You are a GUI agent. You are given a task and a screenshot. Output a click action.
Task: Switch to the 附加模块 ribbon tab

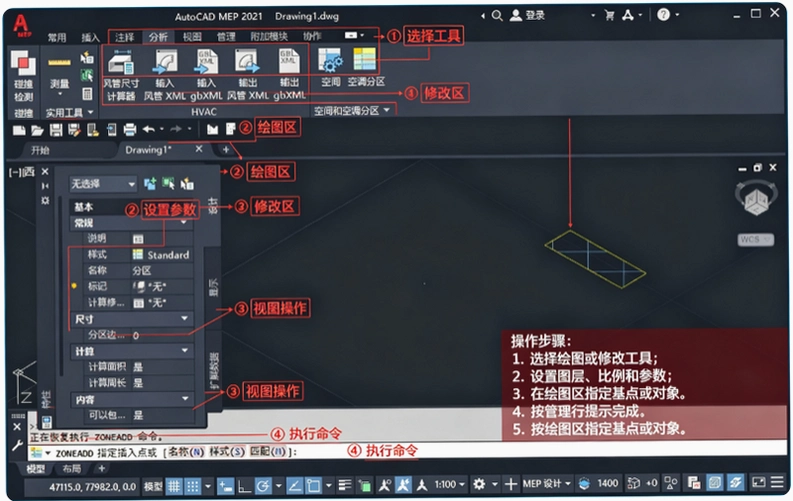[x=269, y=36]
